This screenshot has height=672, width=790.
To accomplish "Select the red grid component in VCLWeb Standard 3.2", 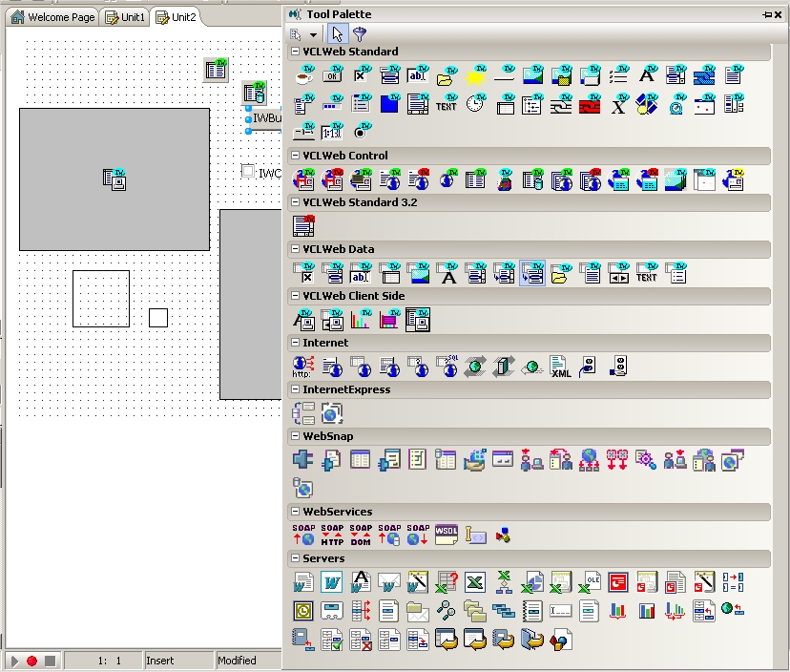I will pyautogui.click(x=303, y=226).
